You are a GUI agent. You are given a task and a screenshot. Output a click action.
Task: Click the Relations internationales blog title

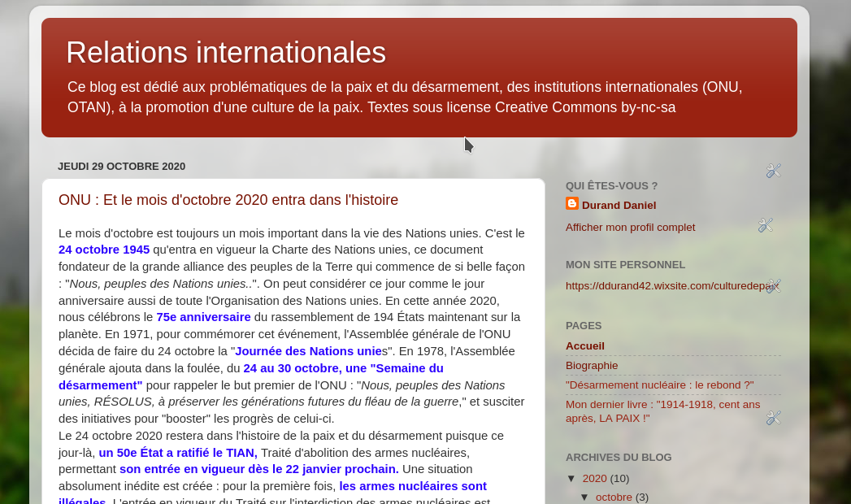tap(226, 53)
